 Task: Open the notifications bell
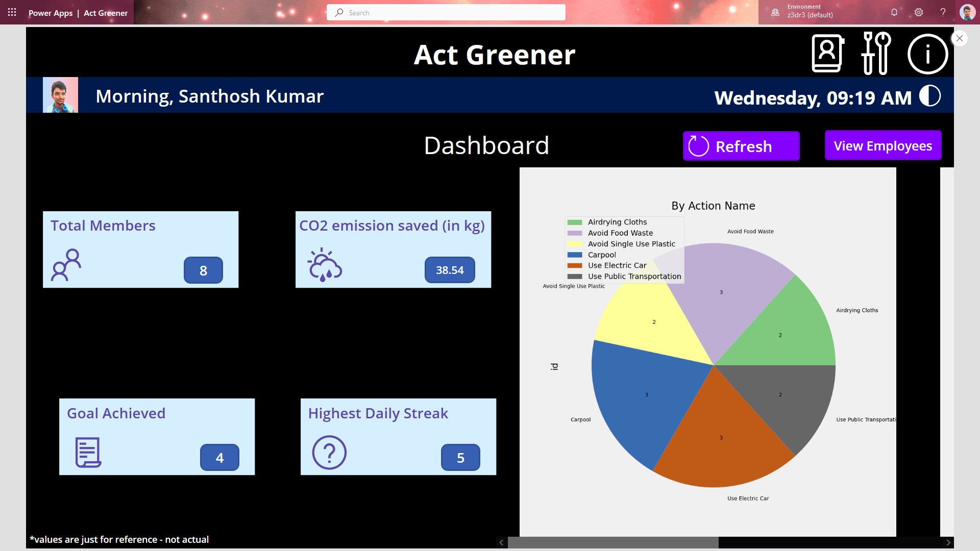click(894, 12)
